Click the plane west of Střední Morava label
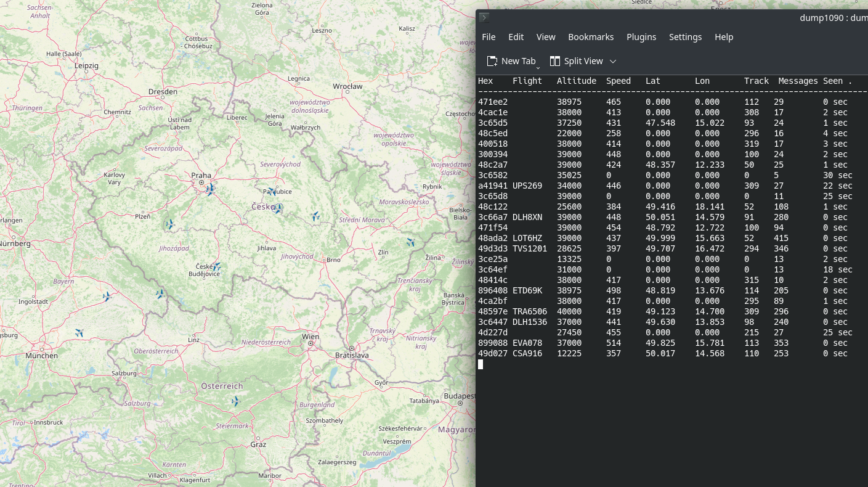The image size is (868, 487). click(315, 216)
